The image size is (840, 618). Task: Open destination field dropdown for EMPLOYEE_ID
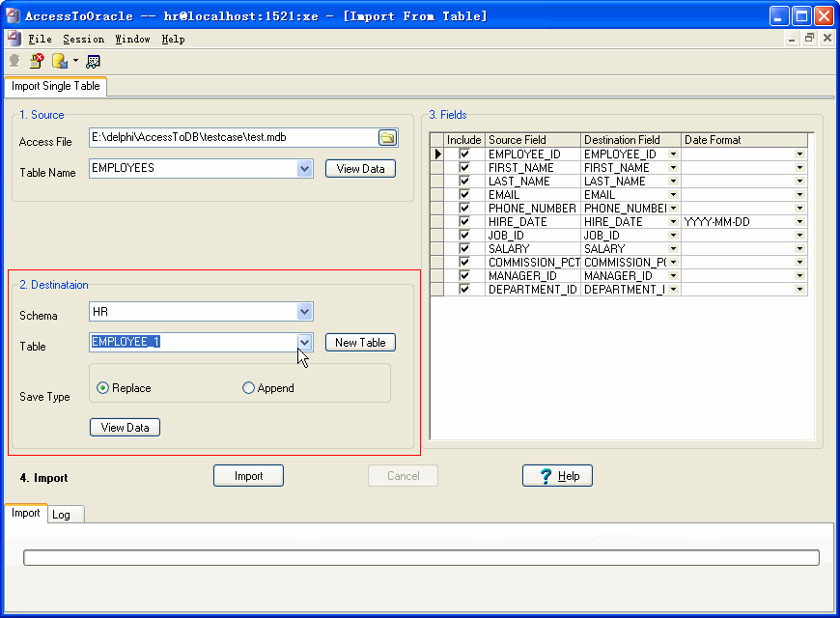point(673,154)
